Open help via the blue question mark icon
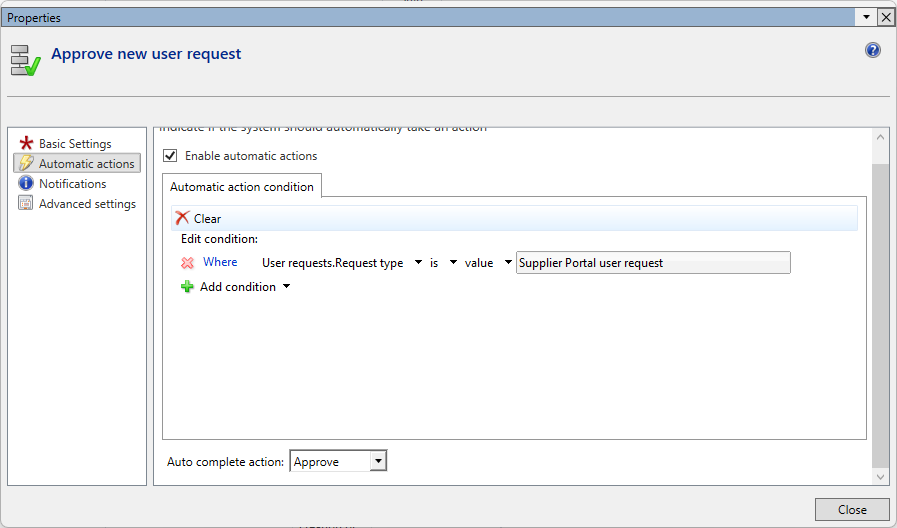The height and width of the screenshot is (528, 897). tap(872, 50)
